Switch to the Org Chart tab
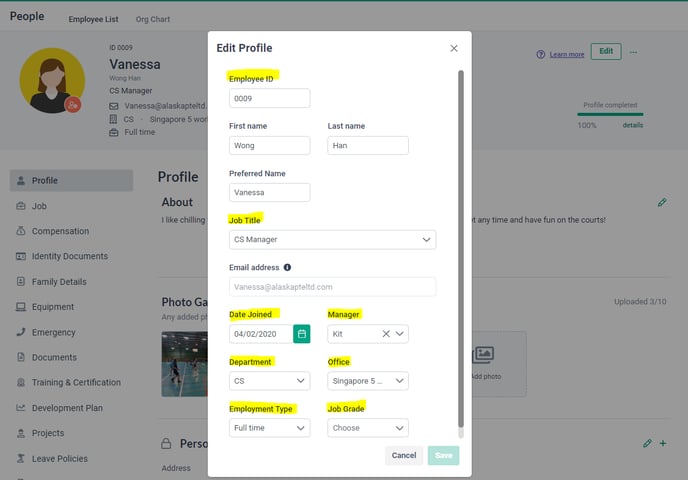This screenshot has width=688, height=480. pos(153,19)
